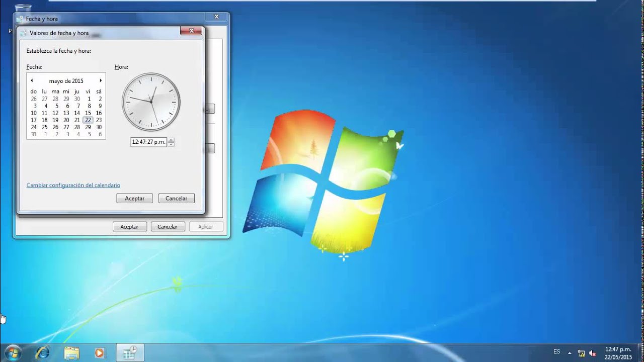This screenshot has height=362, width=644.
Task: Show hidden tray icons
Action: pyautogui.click(x=570, y=353)
